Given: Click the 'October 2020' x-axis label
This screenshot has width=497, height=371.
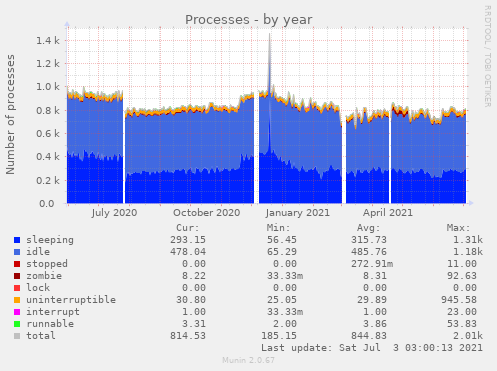Looking at the screenshot, I should [207, 213].
